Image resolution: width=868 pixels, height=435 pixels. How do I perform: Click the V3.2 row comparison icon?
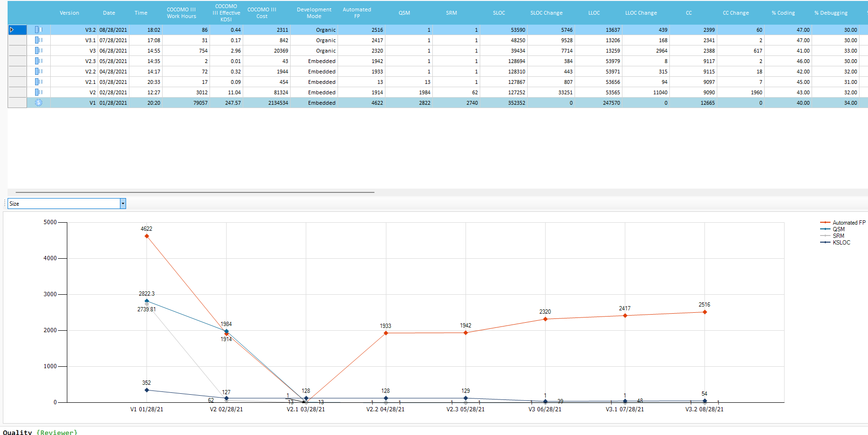coord(38,30)
